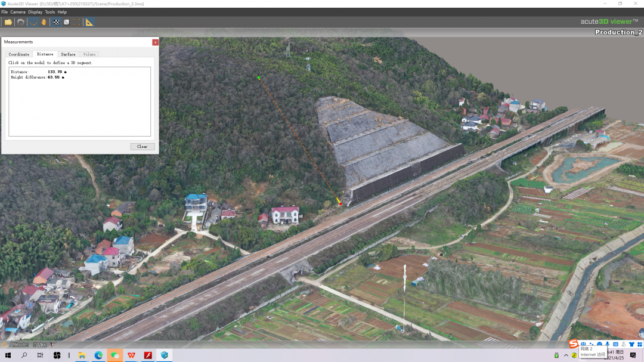Toggle the point vertices display icon

point(77,22)
